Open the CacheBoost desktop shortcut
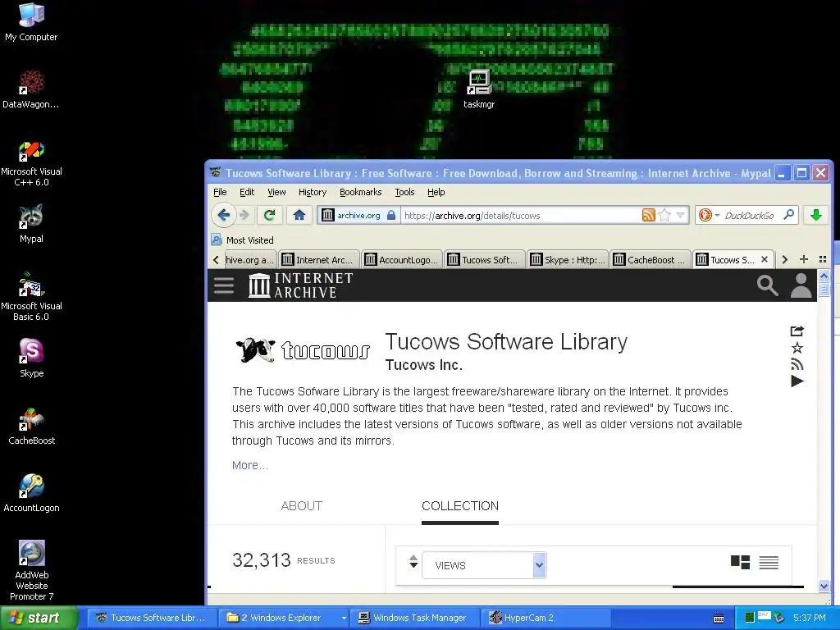Screen dimensions: 840x630 tap(31, 427)
